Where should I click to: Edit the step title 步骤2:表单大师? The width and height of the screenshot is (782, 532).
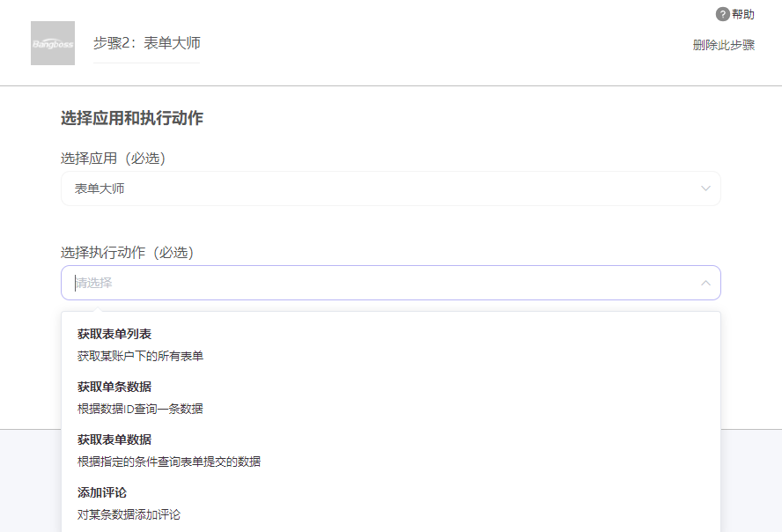click(x=146, y=43)
